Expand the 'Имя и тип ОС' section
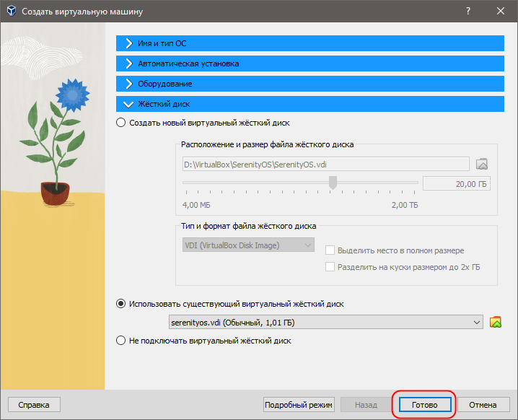The image size is (518, 420). pyautogui.click(x=310, y=43)
